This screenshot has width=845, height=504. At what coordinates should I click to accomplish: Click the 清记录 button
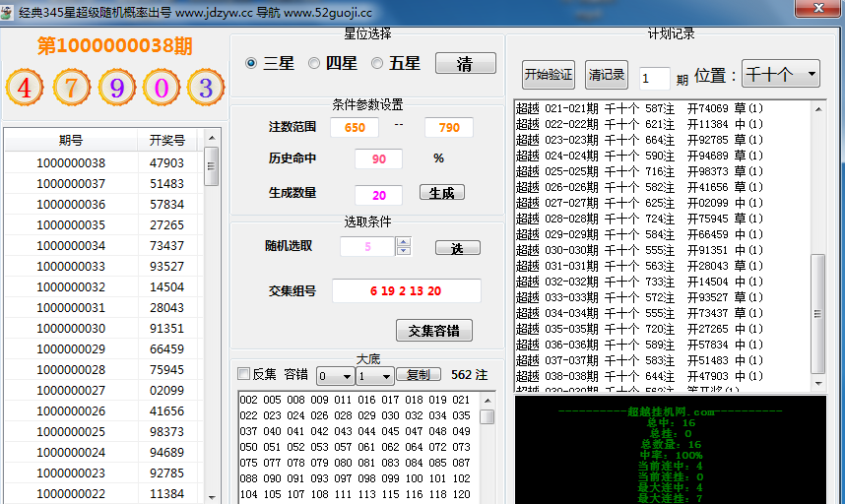click(607, 74)
